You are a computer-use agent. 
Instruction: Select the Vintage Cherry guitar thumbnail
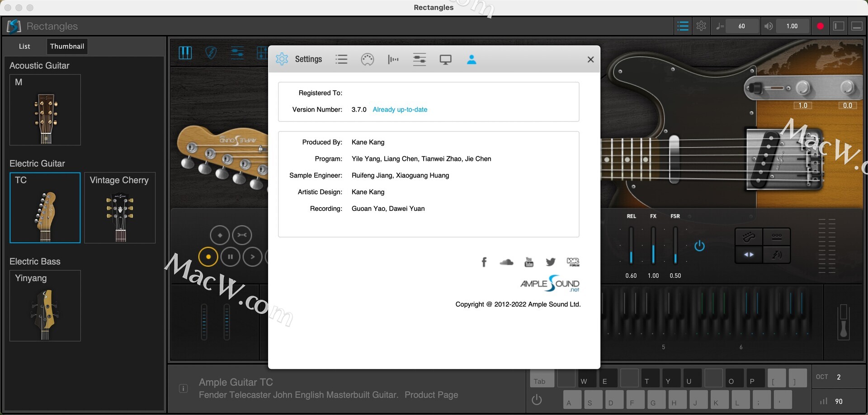(120, 208)
